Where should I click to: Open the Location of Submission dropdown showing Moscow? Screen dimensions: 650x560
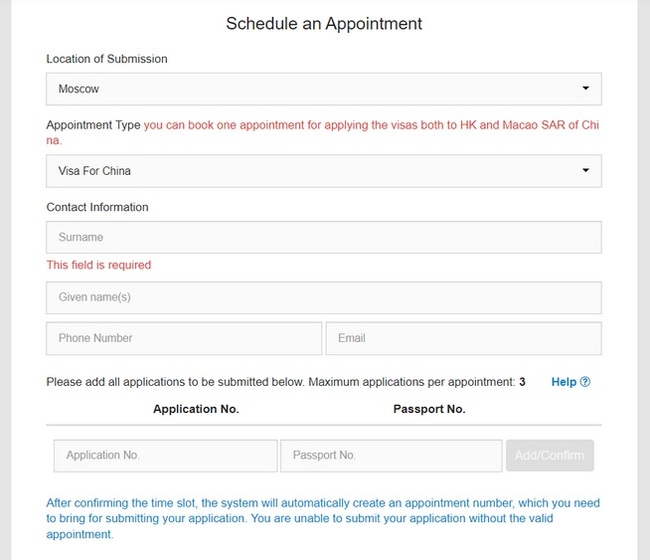(x=323, y=89)
